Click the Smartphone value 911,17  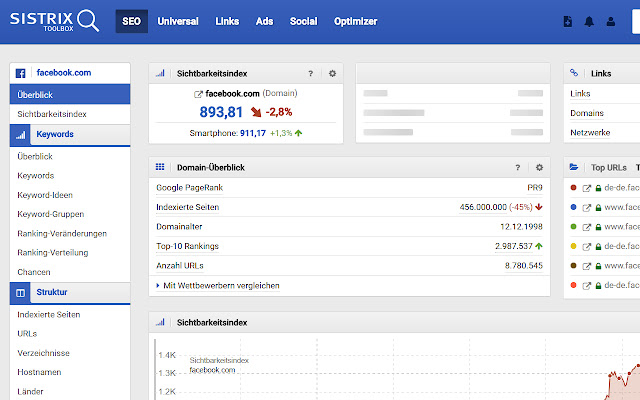pos(253,133)
